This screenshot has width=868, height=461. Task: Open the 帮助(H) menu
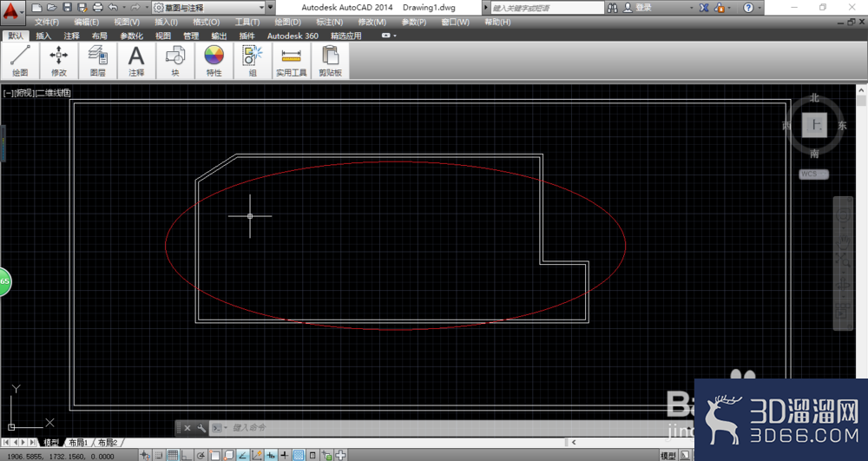click(x=497, y=22)
